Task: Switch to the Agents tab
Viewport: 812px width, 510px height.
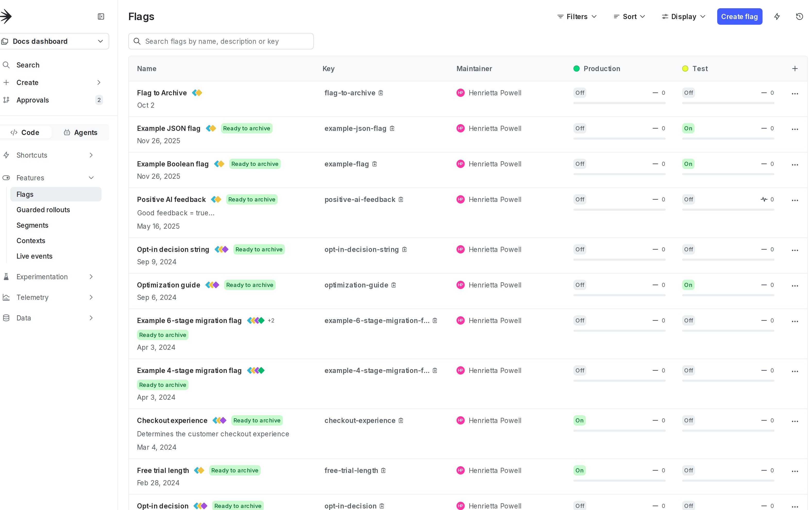Action: coord(80,132)
